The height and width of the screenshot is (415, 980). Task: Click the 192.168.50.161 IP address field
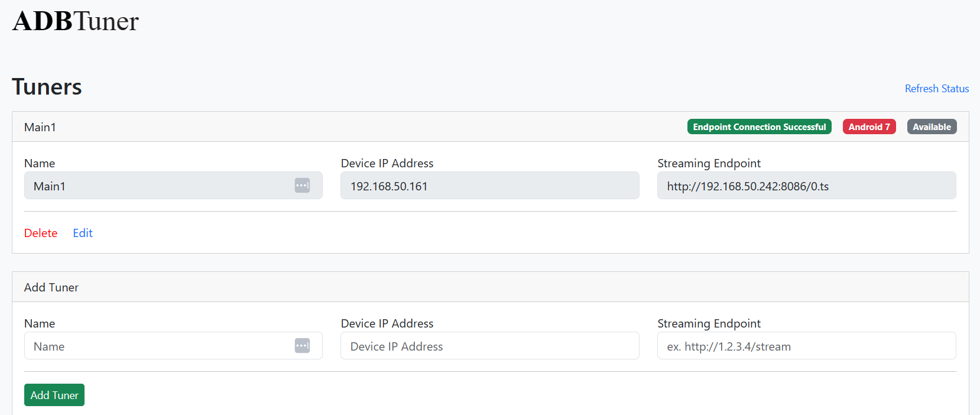(489, 186)
